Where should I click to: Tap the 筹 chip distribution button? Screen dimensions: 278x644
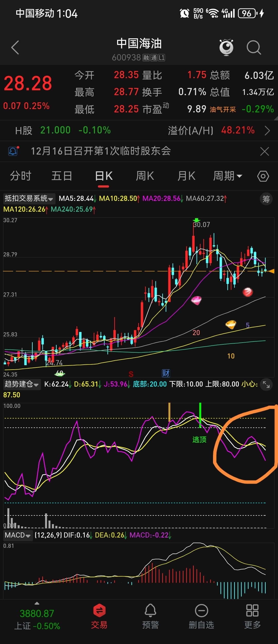266,199
